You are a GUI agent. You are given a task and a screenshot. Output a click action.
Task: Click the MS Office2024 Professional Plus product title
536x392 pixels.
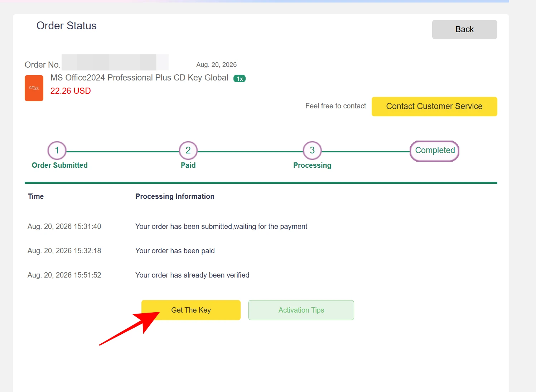click(x=139, y=78)
